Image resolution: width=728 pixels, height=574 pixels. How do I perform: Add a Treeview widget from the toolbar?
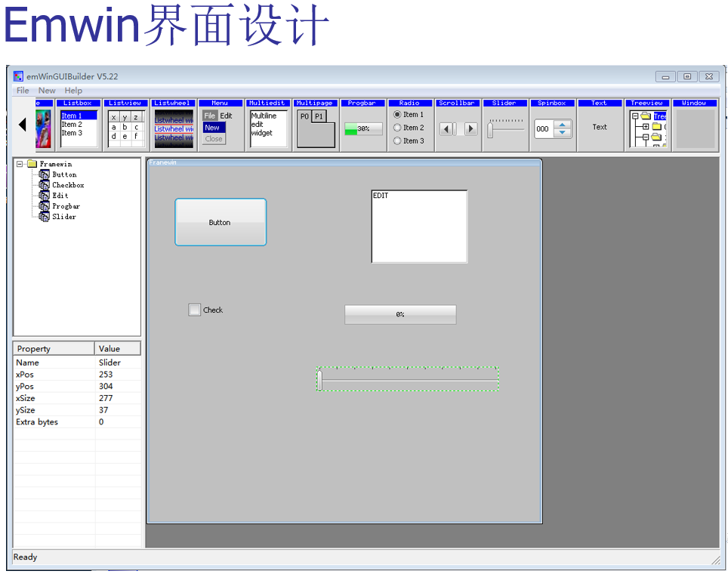pyautogui.click(x=648, y=125)
